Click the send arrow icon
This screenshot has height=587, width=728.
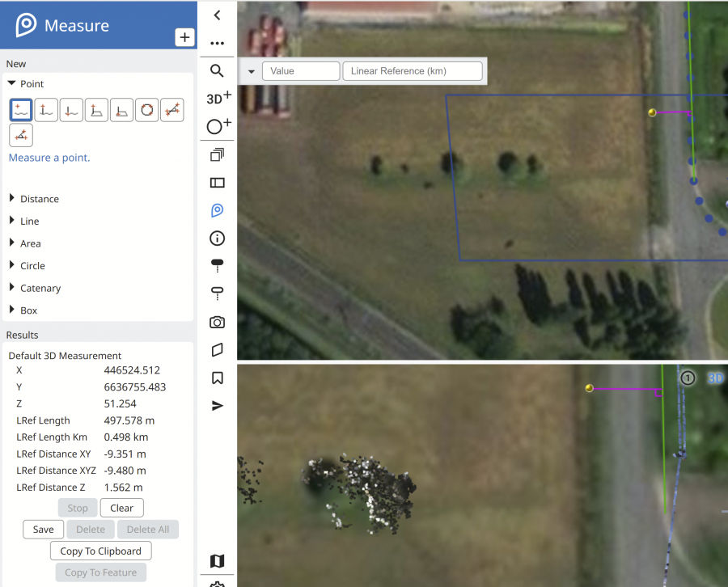pos(217,406)
